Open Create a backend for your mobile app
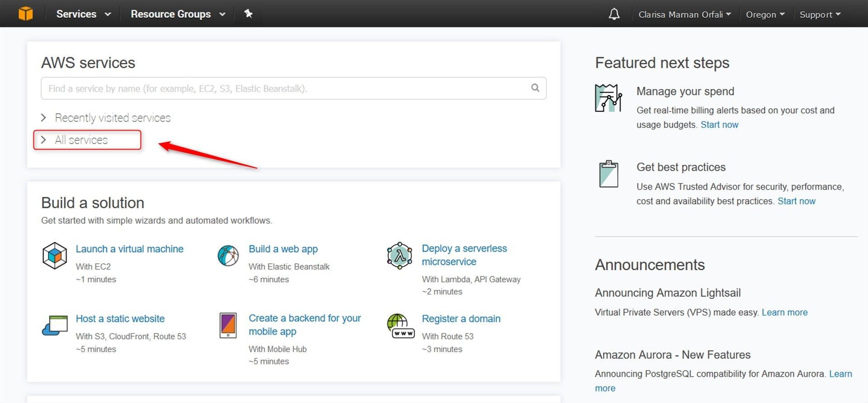The width and height of the screenshot is (868, 403). pos(305,325)
